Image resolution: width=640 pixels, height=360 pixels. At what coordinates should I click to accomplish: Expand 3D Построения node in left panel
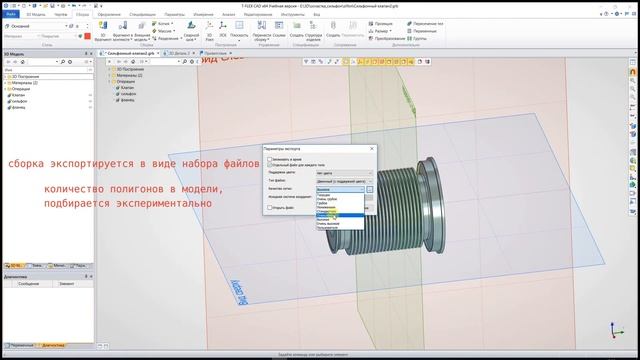(x=5, y=77)
